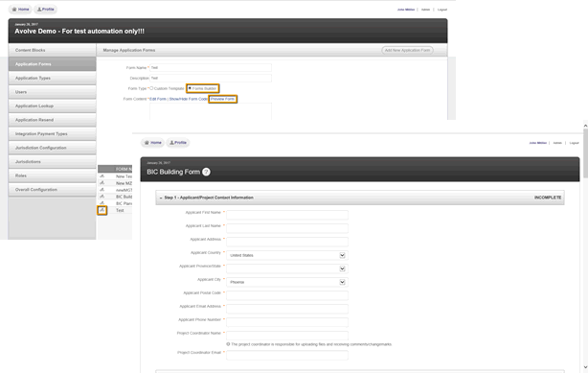Open Content Blocks in the admin sidebar
This screenshot has height=373, width=588.
[52, 50]
